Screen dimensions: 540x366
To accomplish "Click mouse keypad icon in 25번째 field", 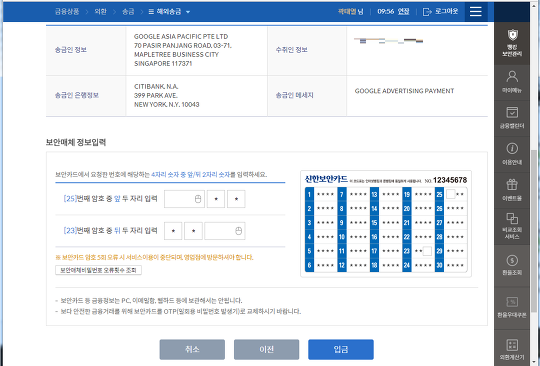I will point(198,199).
